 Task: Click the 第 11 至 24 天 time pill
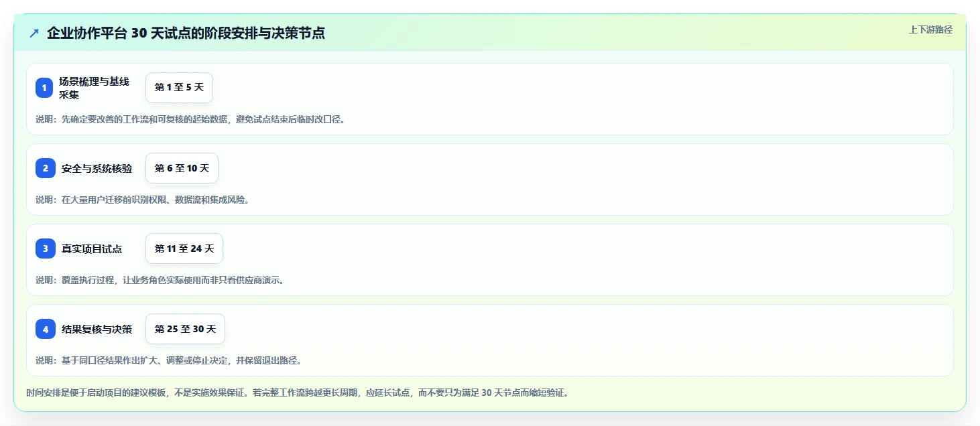click(184, 248)
